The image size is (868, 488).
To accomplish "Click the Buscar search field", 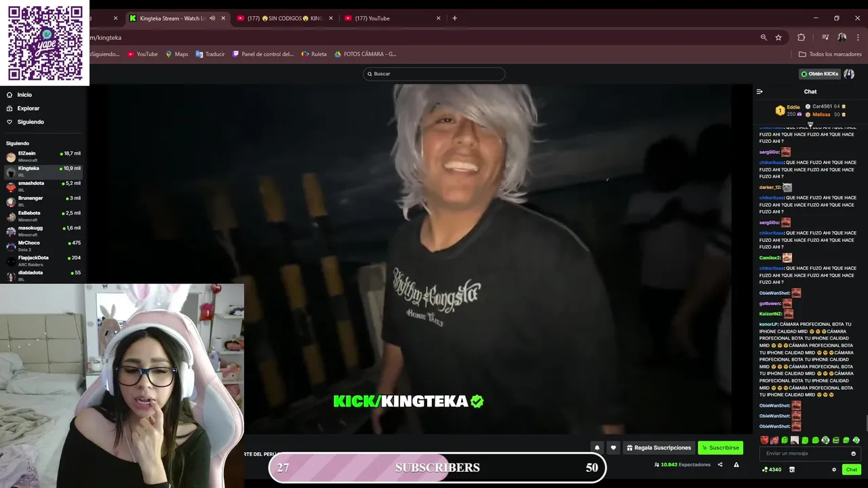I will coord(434,74).
